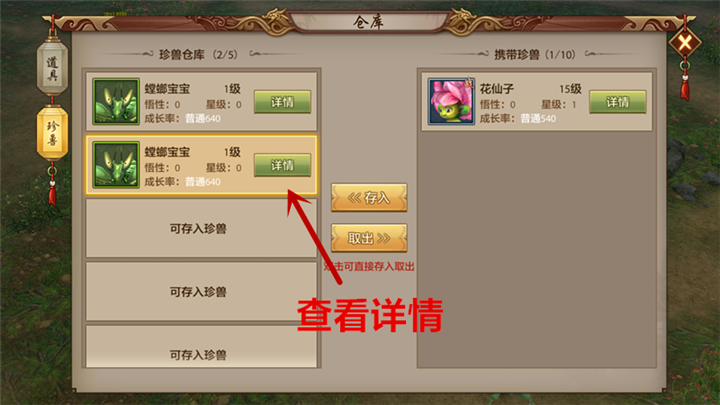720x405 pixels.
Task: Open 详情 for the first 螳螂宝宝
Action: tap(282, 102)
